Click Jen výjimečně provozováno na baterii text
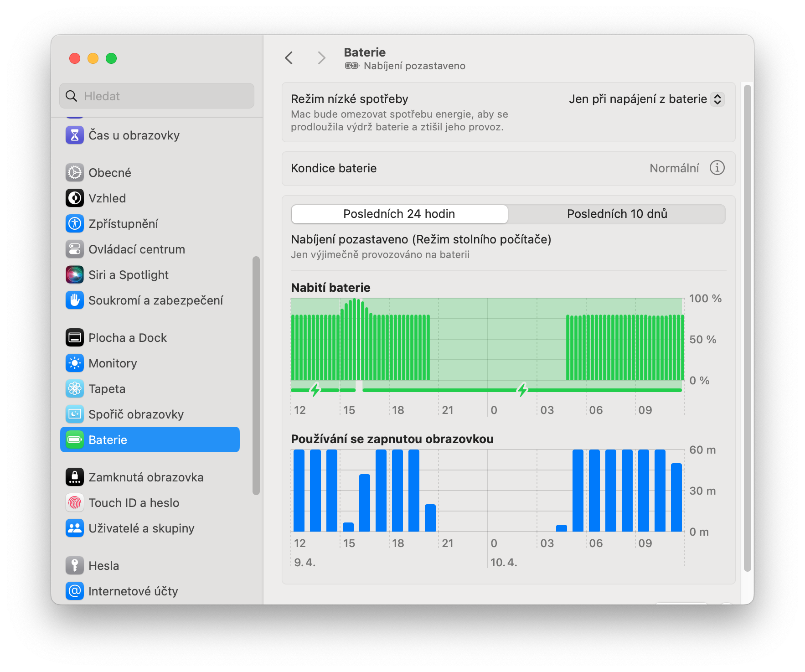Screen dimensions: 805x672 coord(380,255)
